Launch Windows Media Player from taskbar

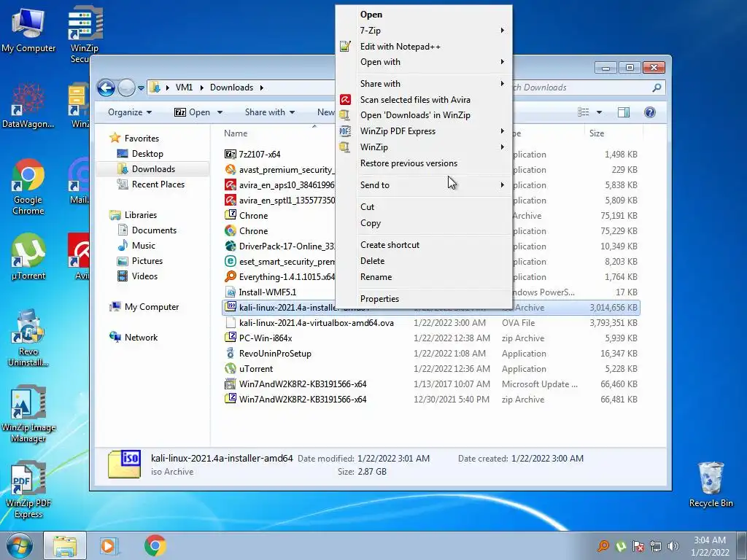(109, 545)
